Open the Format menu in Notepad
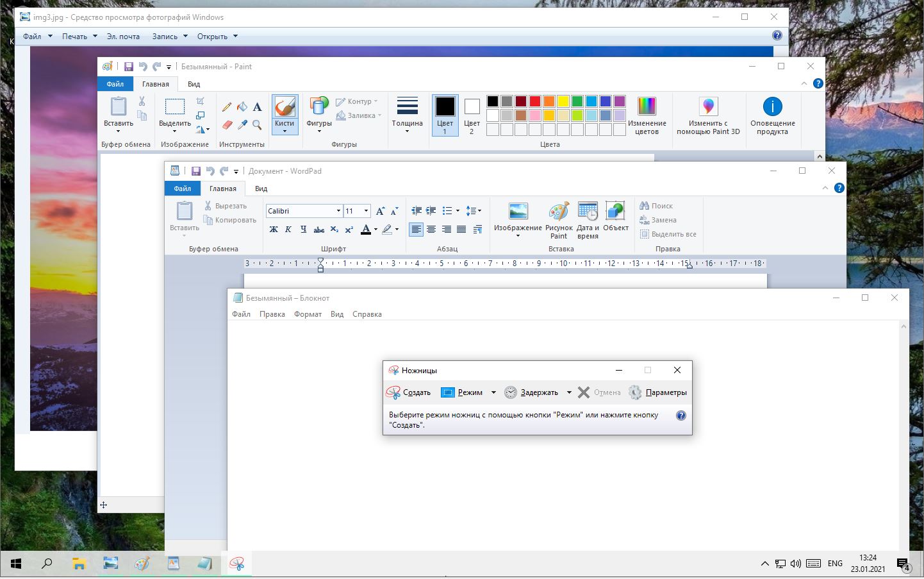This screenshot has width=924, height=579. (308, 314)
